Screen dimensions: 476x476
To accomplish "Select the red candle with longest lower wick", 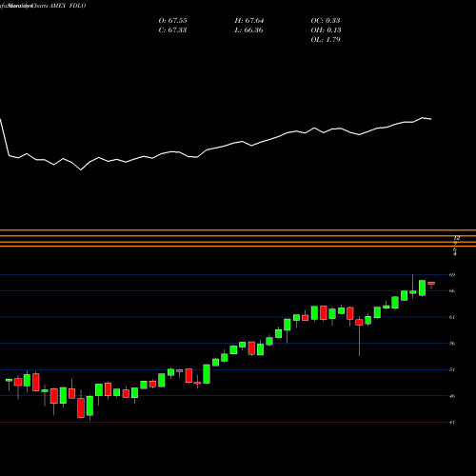I will [x=359, y=323].
